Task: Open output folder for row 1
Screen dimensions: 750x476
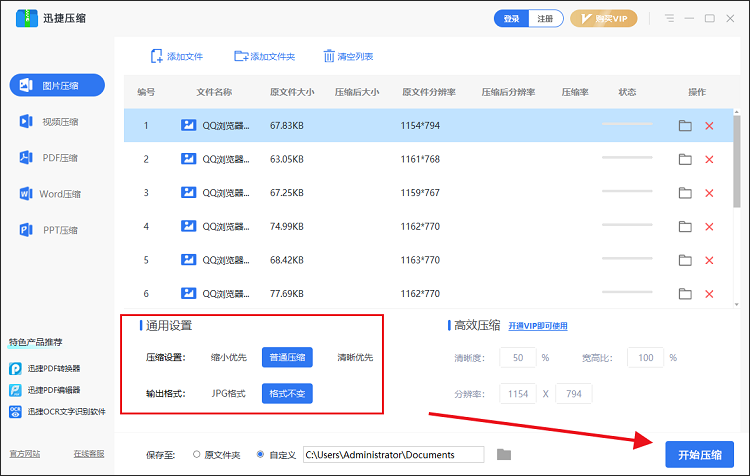Action: pyautogui.click(x=685, y=125)
